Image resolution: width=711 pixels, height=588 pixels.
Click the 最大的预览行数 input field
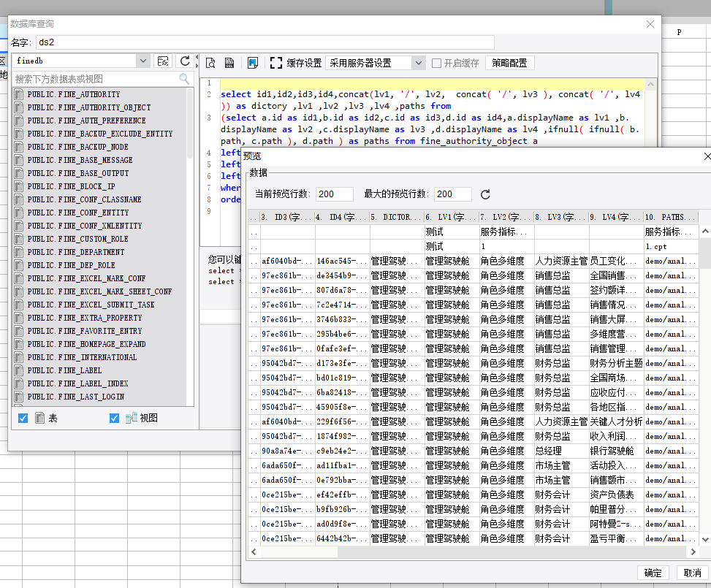(x=452, y=194)
